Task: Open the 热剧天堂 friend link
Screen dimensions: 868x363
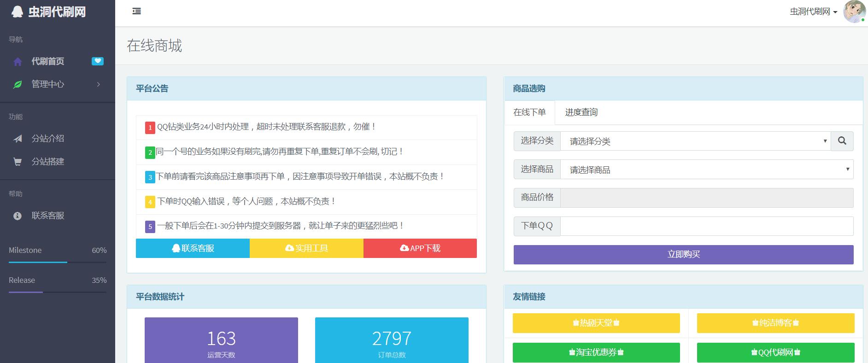Action: (596, 323)
